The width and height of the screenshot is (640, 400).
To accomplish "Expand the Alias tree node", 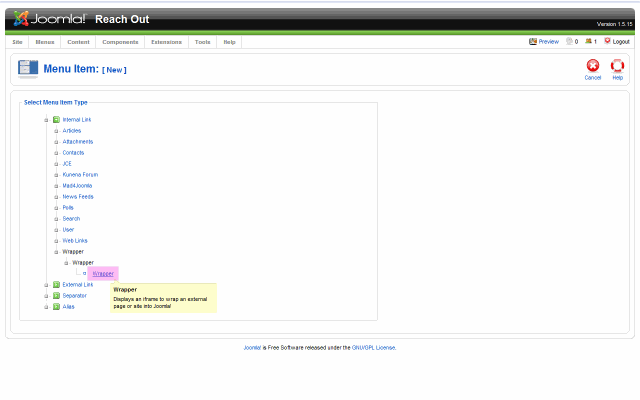I will point(46,307).
